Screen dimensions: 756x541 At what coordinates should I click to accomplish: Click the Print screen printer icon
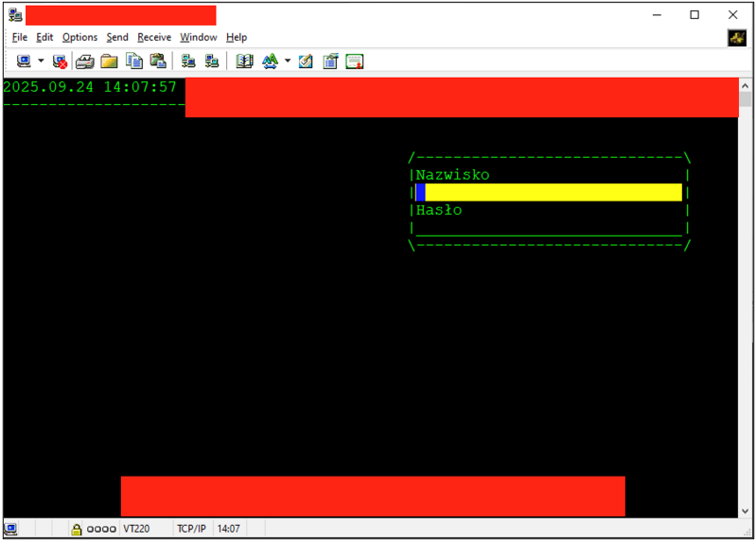pyautogui.click(x=84, y=61)
